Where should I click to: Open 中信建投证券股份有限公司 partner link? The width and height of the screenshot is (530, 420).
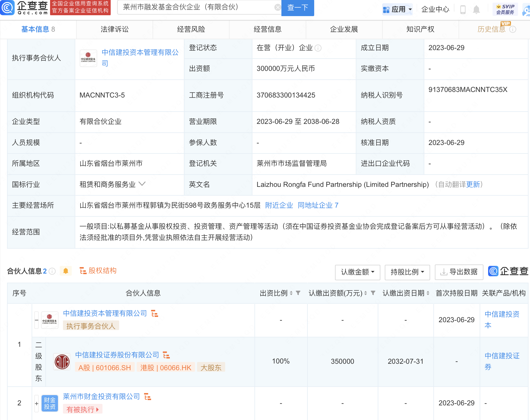pyautogui.click(x=117, y=355)
